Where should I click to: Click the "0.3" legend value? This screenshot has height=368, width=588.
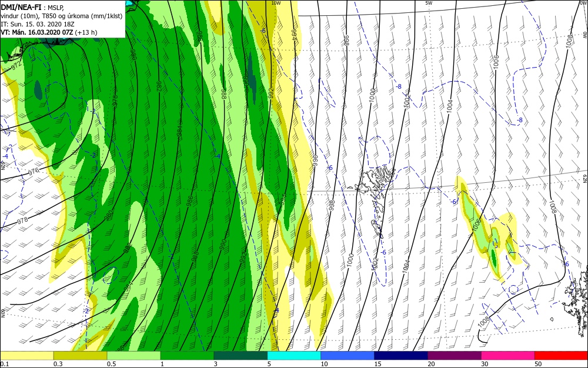click(x=58, y=364)
